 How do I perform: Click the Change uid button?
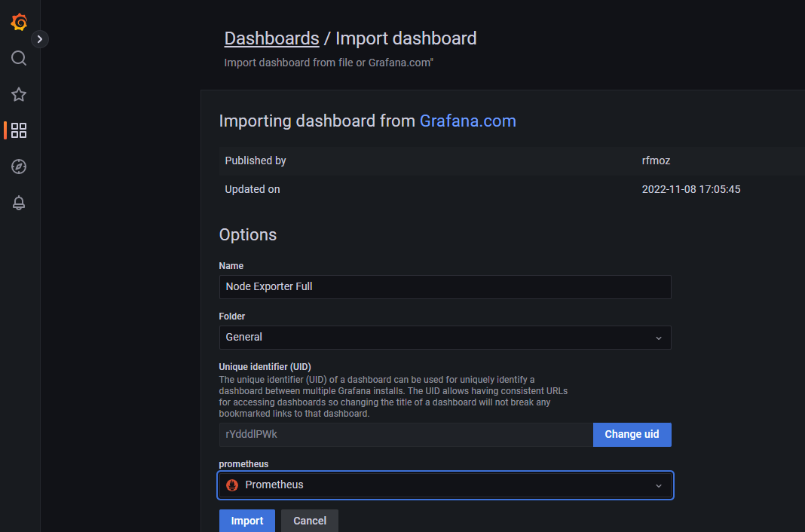click(x=632, y=435)
